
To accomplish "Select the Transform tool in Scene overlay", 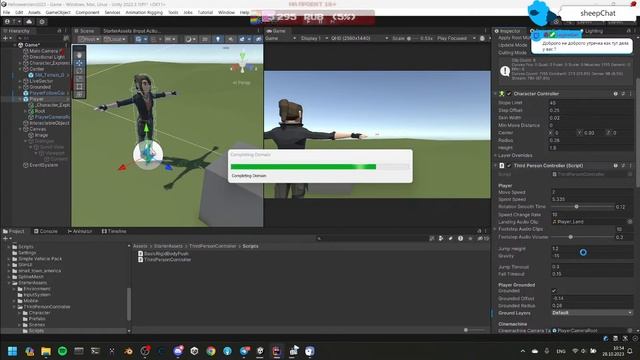I will [x=79, y=94].
